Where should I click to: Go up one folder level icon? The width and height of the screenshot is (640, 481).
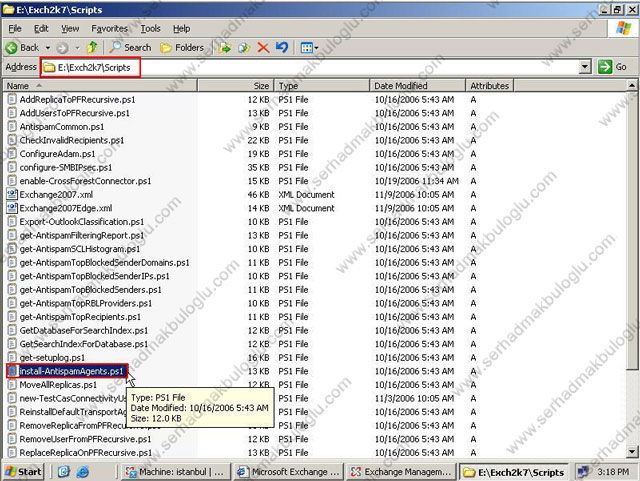point(92,48)
